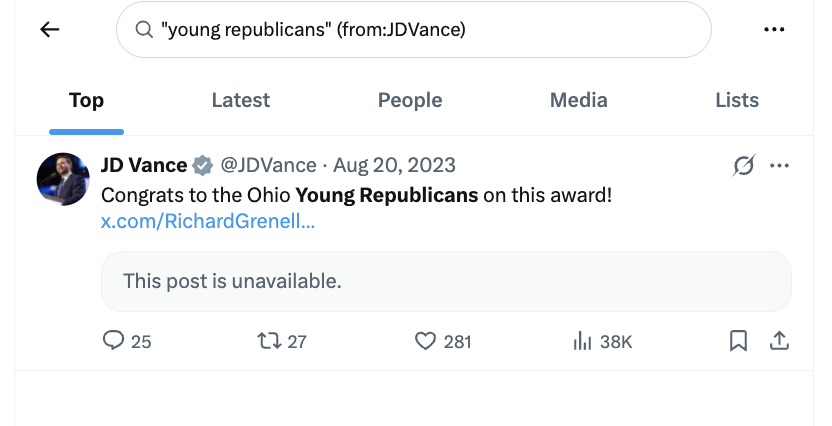Click JD Vance profile avatar

(63, 179)
